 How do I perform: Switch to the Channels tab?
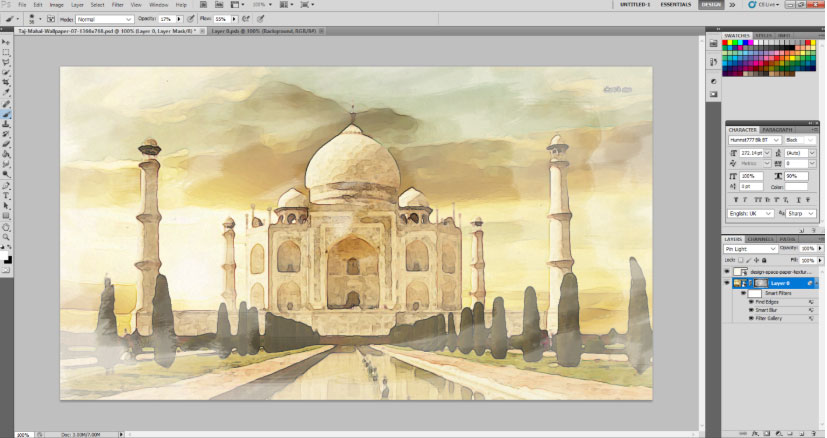click(x=760, y=239)
